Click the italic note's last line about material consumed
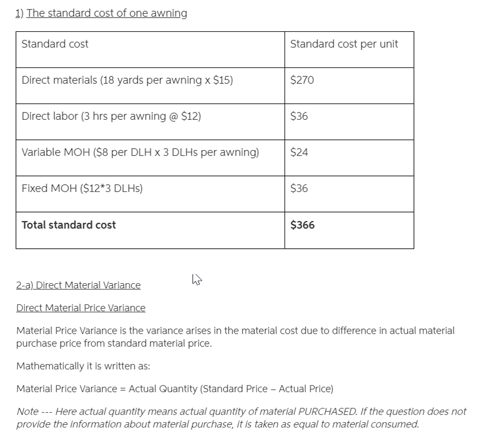This screenshot has height=437, width=504. point(217,424)
